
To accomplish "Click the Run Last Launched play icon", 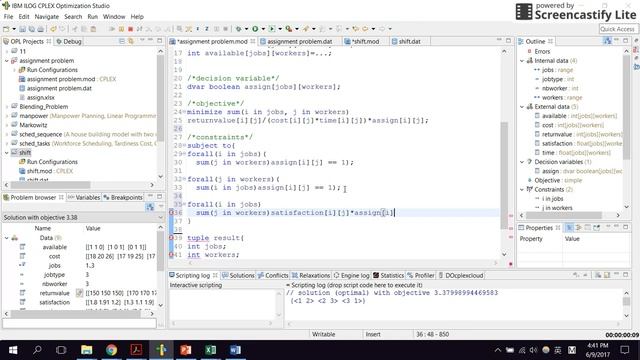I will point(272,29).
